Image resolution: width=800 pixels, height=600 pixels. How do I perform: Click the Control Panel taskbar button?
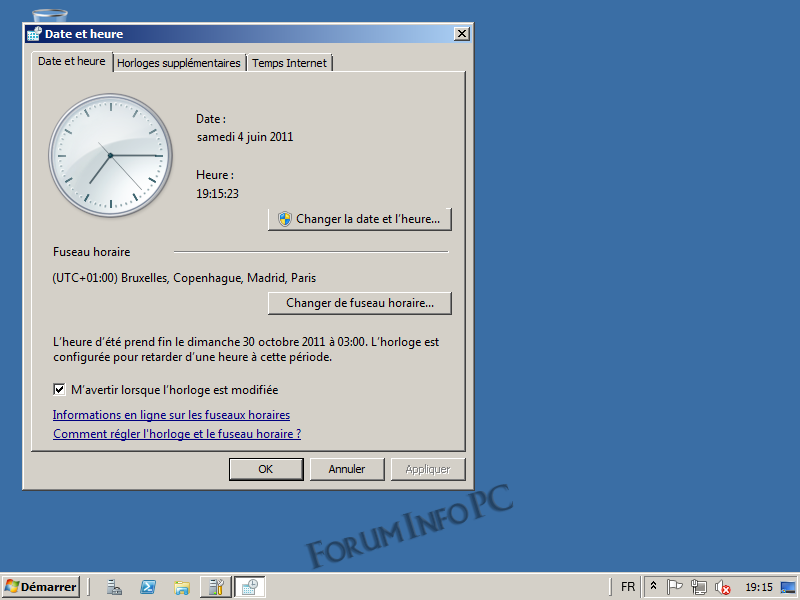(215, 587)
